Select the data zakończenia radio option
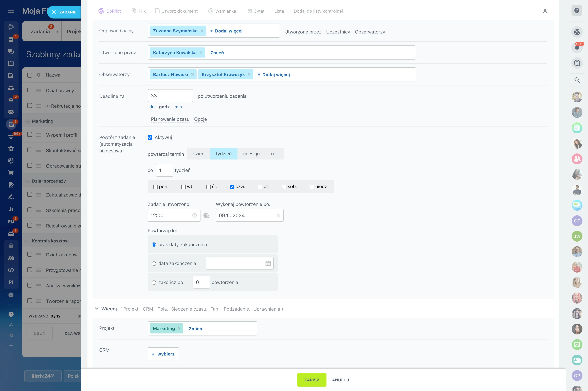The height and width of the screenshot is (391, 588). pyautogui.click(x=154, y=263)
